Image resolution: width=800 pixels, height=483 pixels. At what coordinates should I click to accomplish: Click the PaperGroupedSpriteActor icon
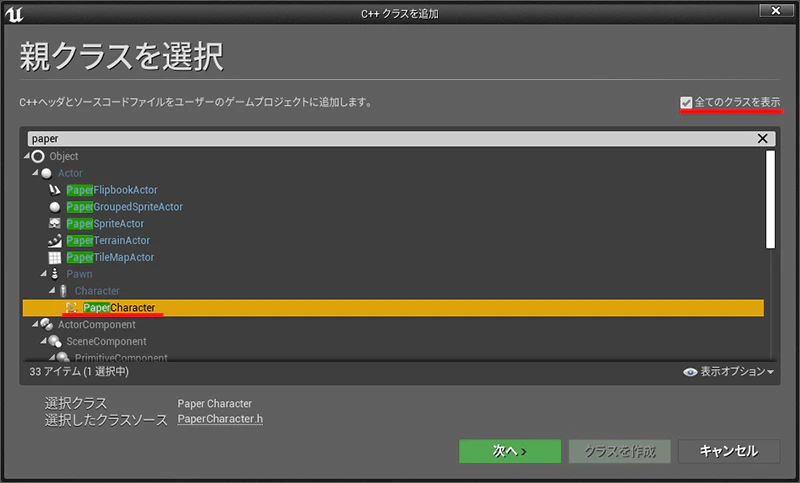tap(55, 207)
